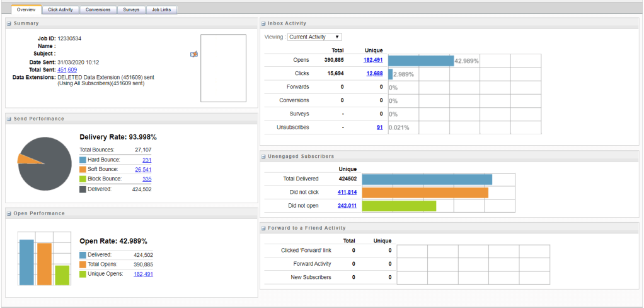Collapse the Unengaged Subscribers panel
Viewport: 644px width, 308px height.
point(263,156)
